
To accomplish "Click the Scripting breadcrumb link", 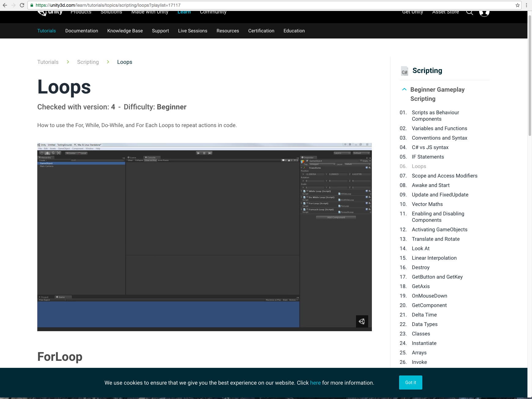I will 88,62.
